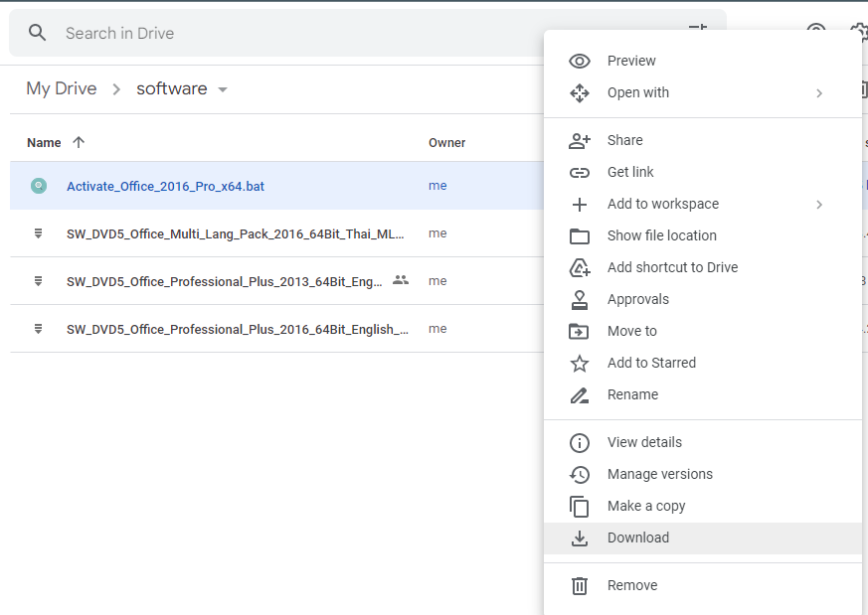
Task: Toggle sort direction arrow next to Name
Action: point(79,142)
